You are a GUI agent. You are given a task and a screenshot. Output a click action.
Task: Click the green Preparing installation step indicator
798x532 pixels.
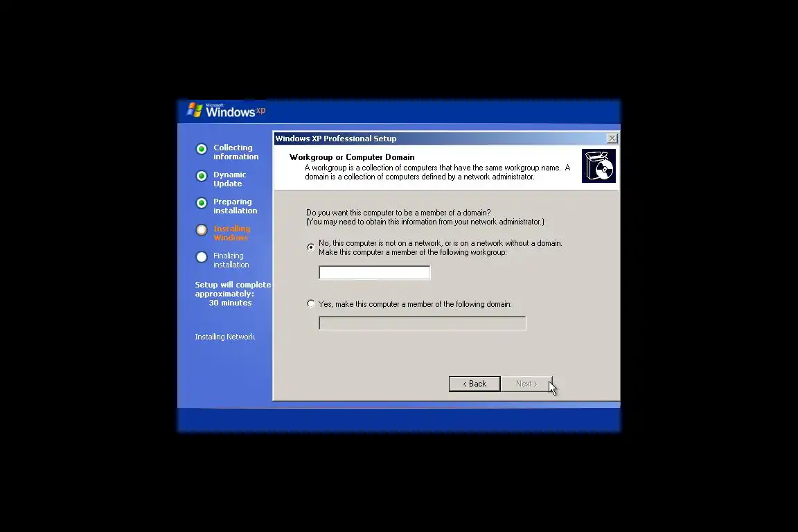(x=202, y=203)
